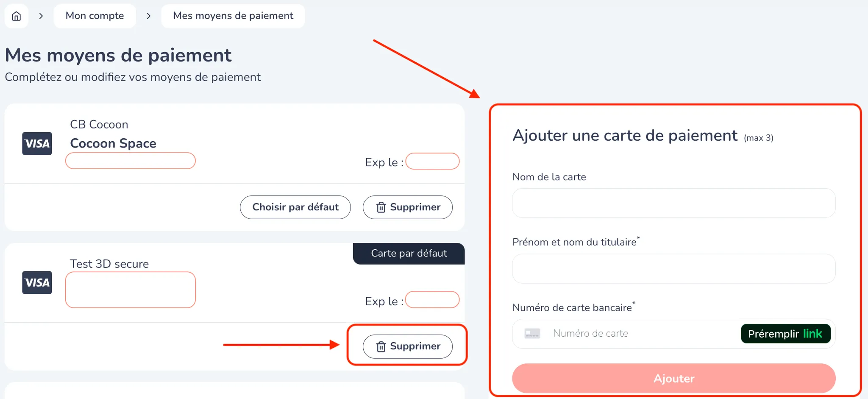Click the Carte par défaut badge
This screenshot has height=399, width=868.
click(x=409, y=253)
